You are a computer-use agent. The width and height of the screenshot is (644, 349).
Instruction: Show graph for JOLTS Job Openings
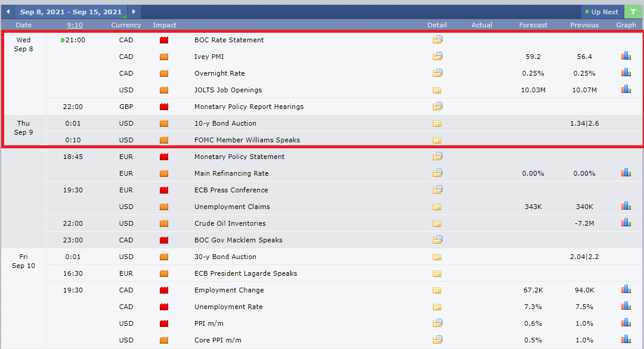(x=626, y=89)
